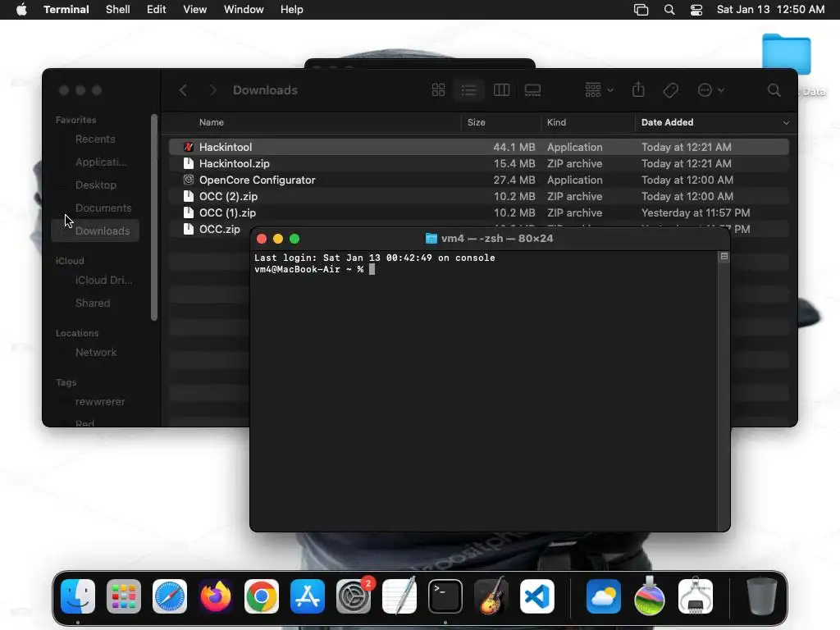Go back in Finder window

click(183, 90)
